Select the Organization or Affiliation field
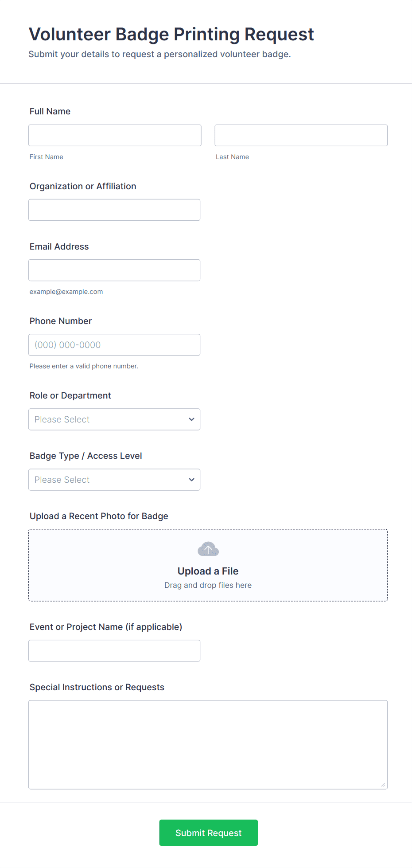The width and height of the screenshot is (412, 868). [x=114, y=210]
